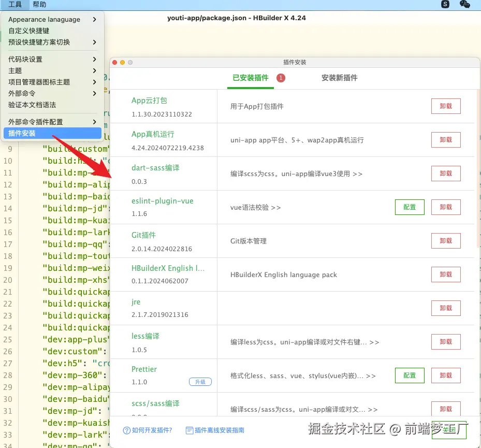Click the jre plugin name
The image size is (481, 448).
click(136, 302)
